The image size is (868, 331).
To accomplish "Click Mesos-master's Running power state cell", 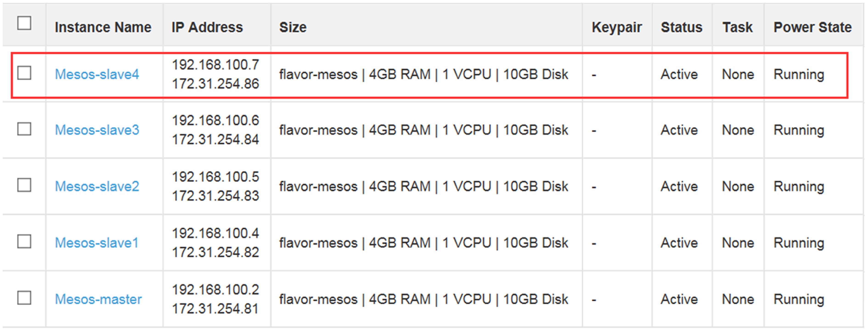I will (799, 299).
